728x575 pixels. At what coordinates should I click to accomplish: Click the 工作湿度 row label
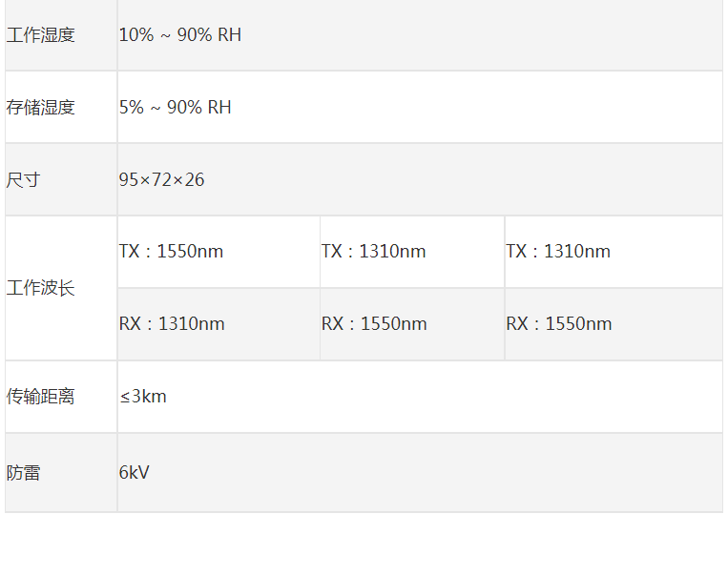pyautogui.click(x=41, y=35)
